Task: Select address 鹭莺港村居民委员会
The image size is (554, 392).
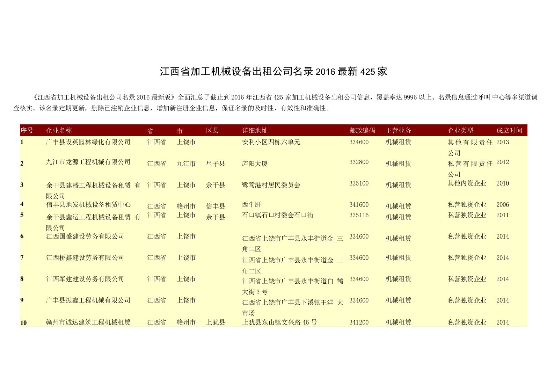Action: click(271, 185)
